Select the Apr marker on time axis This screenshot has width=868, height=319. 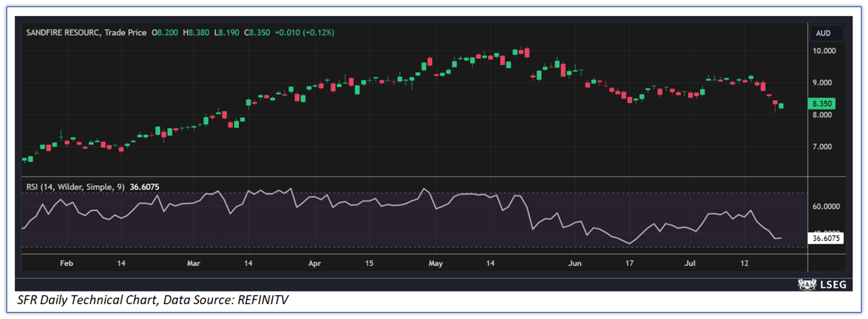[315, 264]
